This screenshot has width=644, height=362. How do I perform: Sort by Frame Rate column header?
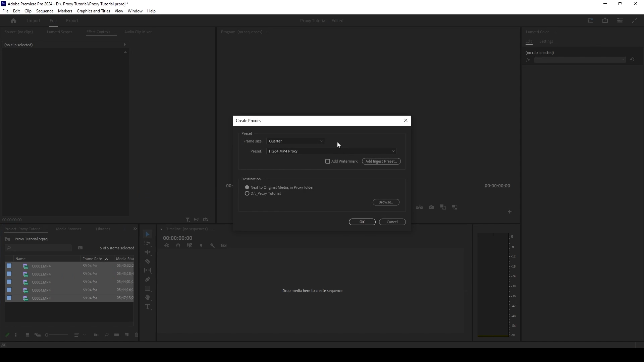(92, 259)
